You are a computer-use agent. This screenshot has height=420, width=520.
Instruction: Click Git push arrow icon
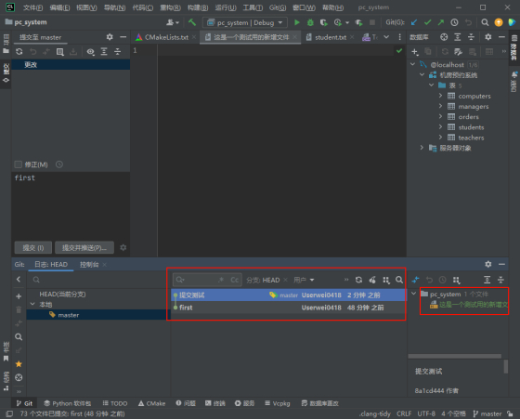click(441, 22)
